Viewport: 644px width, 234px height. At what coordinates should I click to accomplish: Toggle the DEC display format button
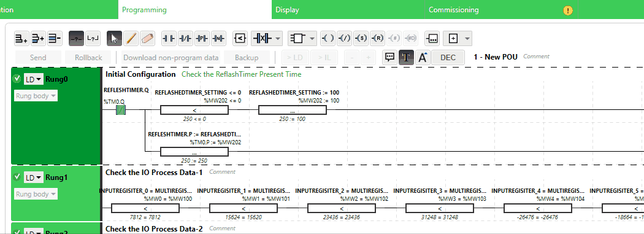(x=448, y=58)
